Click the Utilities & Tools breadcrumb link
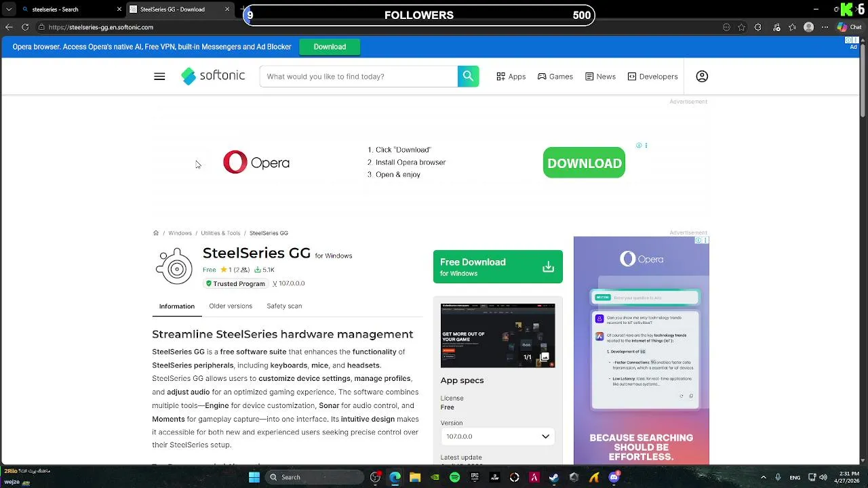 [x=220, y=233]
